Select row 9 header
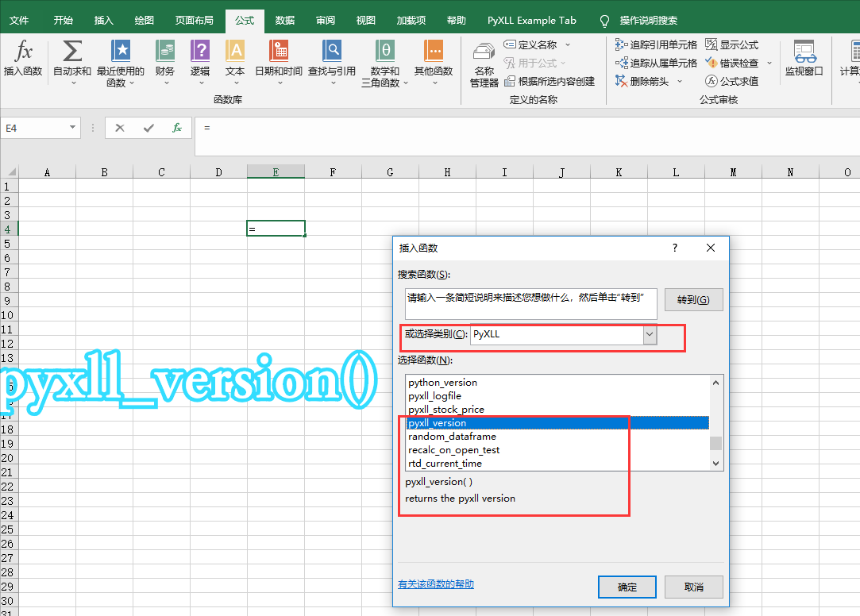 [x=9, y=300]
